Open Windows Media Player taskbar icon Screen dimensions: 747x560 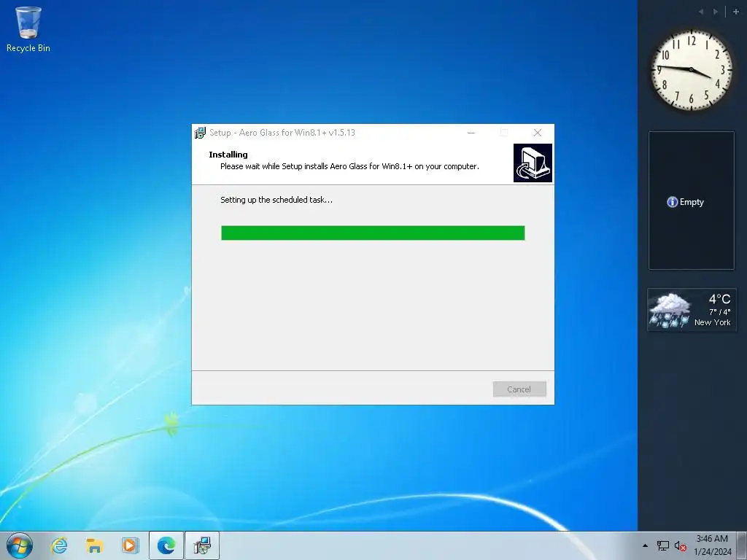pos(130,545)
